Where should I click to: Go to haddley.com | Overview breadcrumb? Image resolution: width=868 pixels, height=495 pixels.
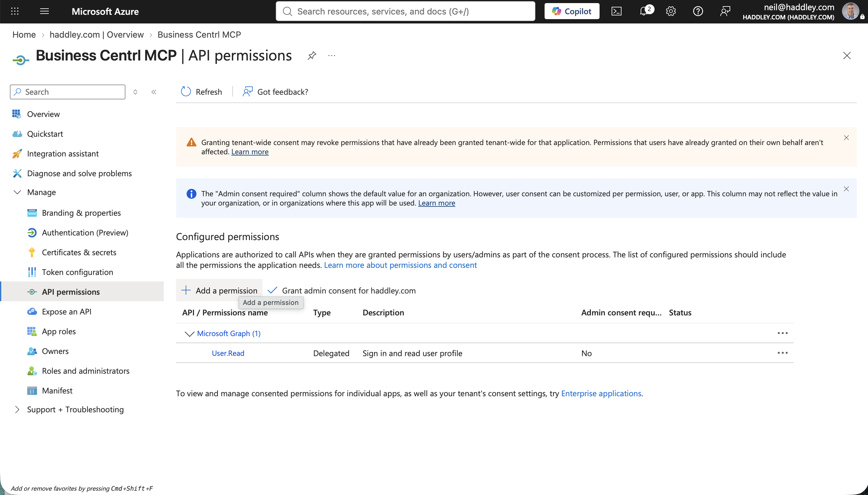(97, 35)
